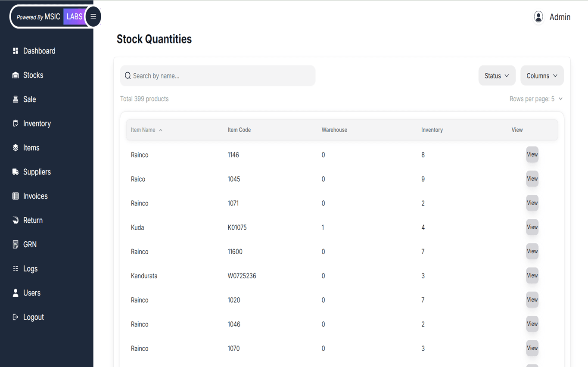Image resolution: width=588 pixels, height=367 pixels.
Task: Change the Rows per page selector
Action: pyautogui.click(x=536, y=99)
